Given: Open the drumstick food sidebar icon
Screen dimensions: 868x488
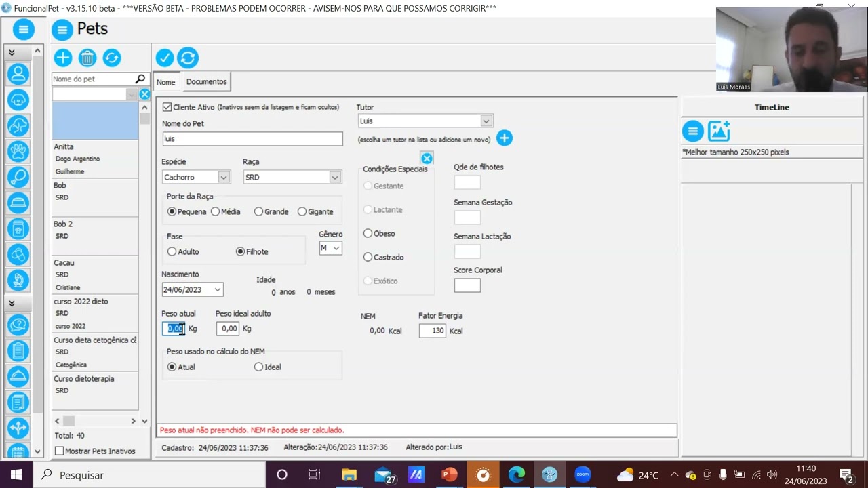Looking at the screenshot, I should (18, 177).
